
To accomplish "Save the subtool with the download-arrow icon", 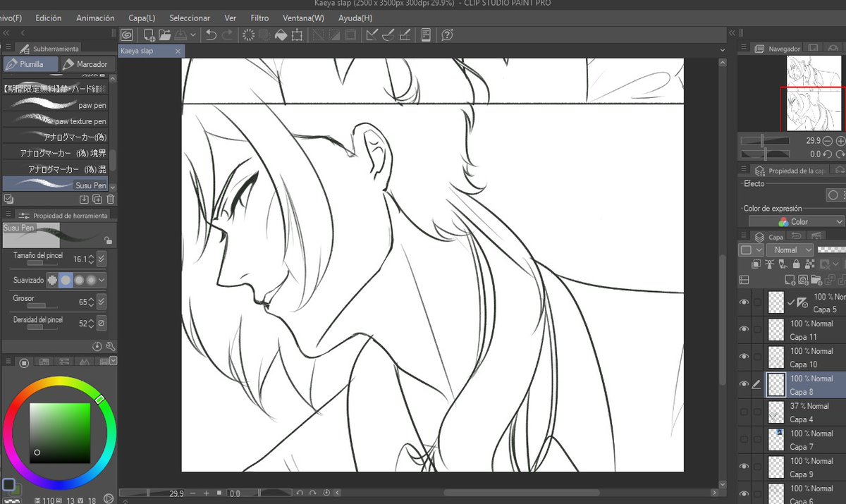I will point(85,199).
